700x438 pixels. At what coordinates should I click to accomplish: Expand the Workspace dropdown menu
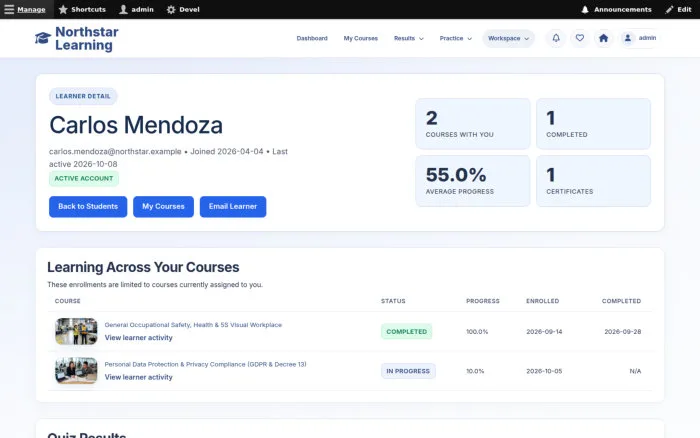coord(508,38)
